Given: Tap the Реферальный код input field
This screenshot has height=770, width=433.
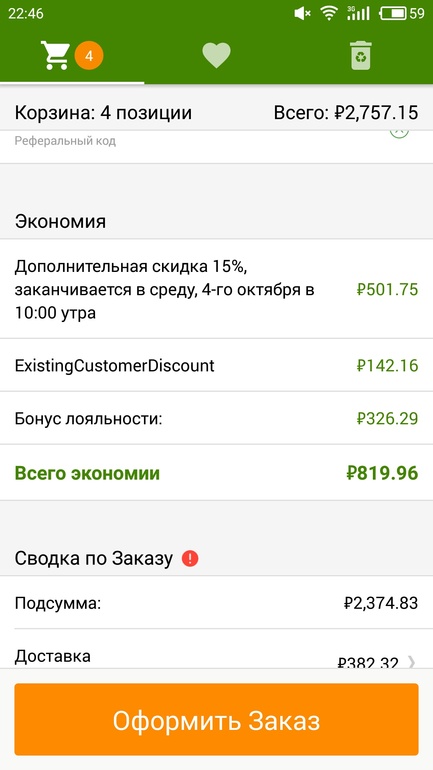Looking at the screenshot, I should point(196,141).
